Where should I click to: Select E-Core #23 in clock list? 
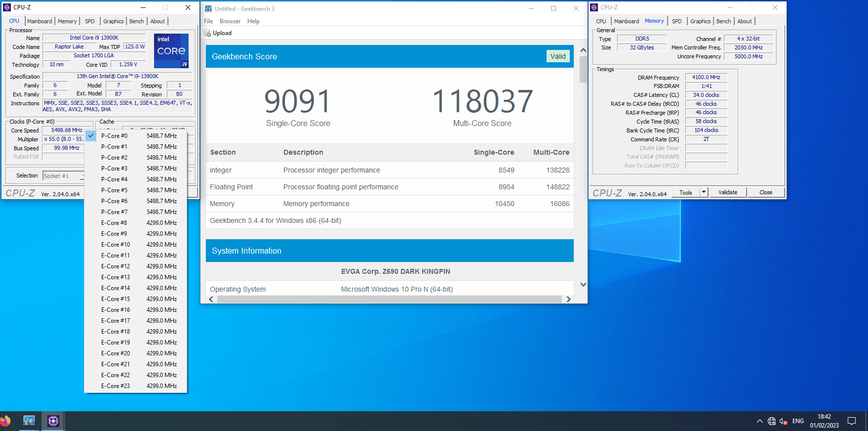(136, 386)
